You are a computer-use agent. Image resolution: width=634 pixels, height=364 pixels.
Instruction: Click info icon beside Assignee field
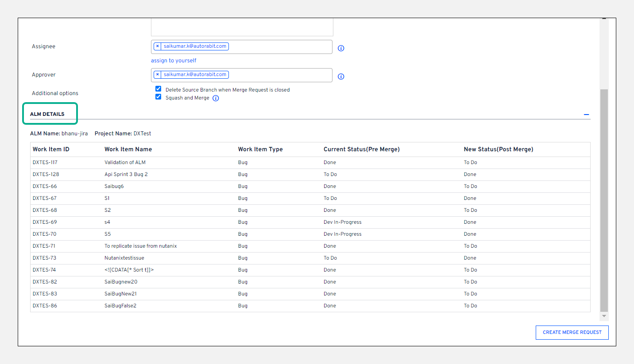341,48
